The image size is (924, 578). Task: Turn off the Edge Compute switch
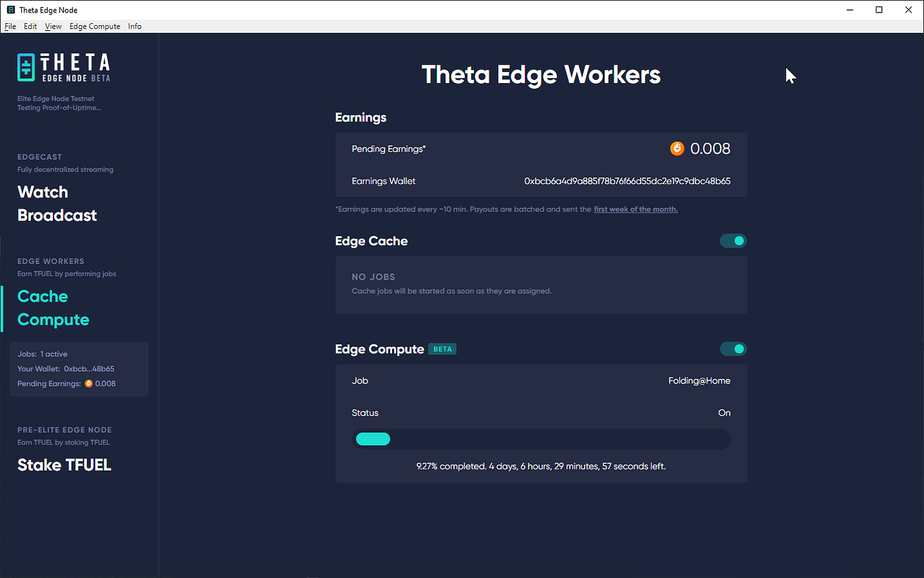tap(734, 348)
